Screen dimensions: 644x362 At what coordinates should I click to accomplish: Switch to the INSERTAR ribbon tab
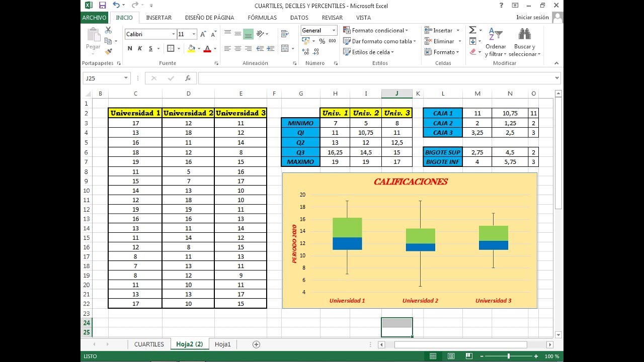(x=159, y=18)
